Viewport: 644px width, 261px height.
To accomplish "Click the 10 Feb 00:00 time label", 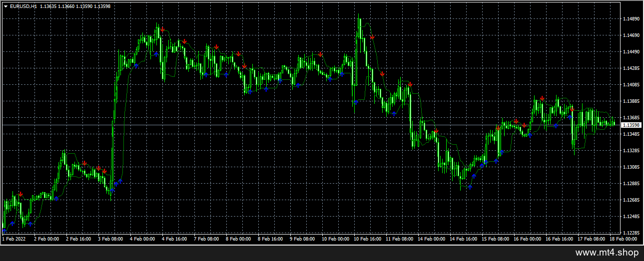I will tap(336, 239).
